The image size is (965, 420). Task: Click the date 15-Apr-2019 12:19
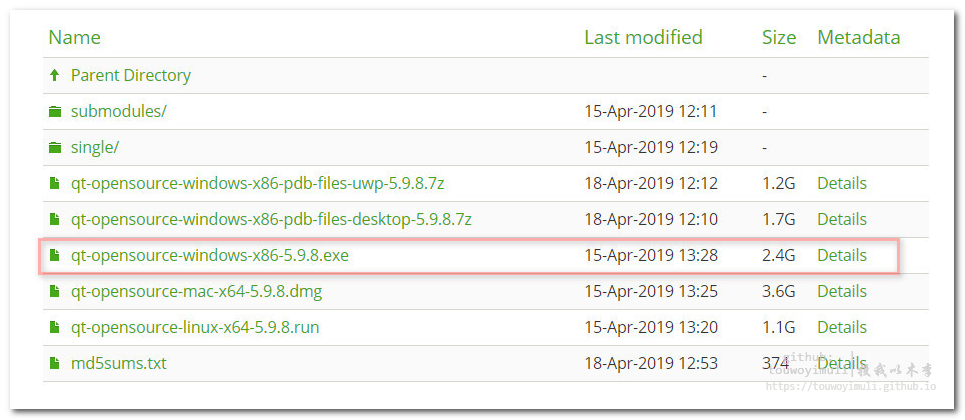tap(651, 147)
